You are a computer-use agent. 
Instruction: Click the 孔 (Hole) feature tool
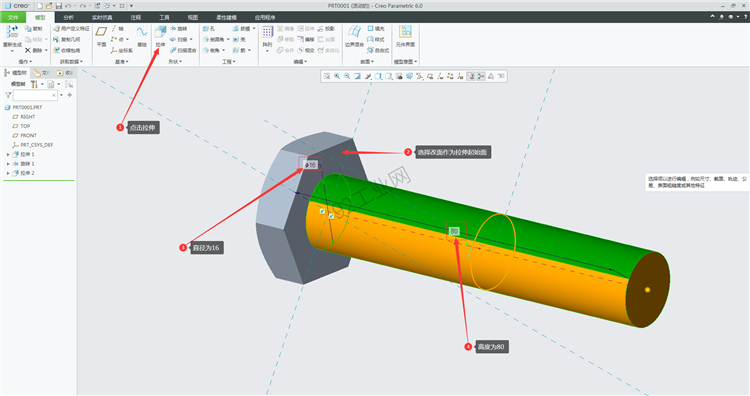pos(209,29)
